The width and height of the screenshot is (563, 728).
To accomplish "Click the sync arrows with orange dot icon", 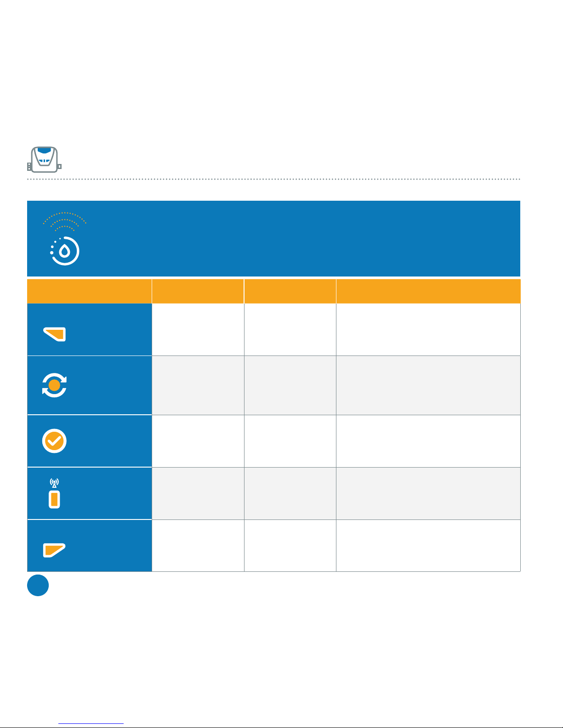I will click(x=54, y=385).
